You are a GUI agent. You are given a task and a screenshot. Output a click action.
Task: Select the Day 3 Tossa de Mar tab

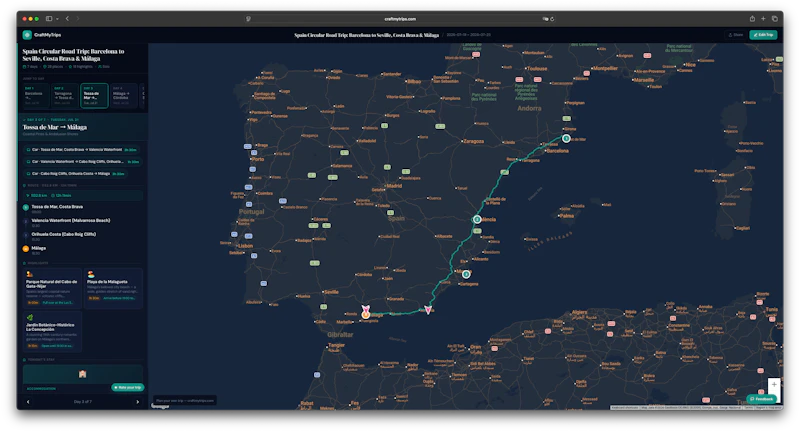[94, 95]
